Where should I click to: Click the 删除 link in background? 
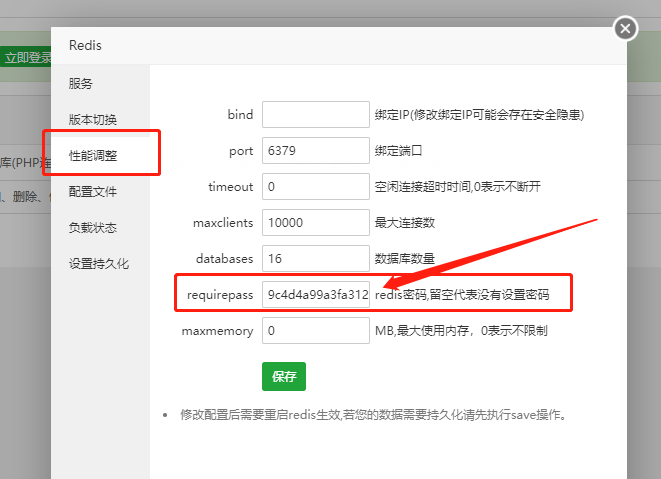coord(27,197)
